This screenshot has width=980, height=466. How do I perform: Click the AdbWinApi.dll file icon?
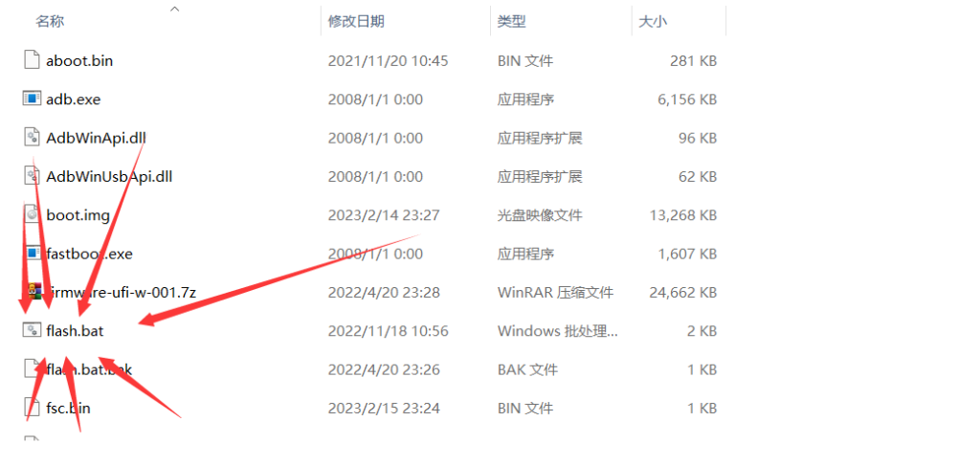pyautogui.click(x=32, y=138)
